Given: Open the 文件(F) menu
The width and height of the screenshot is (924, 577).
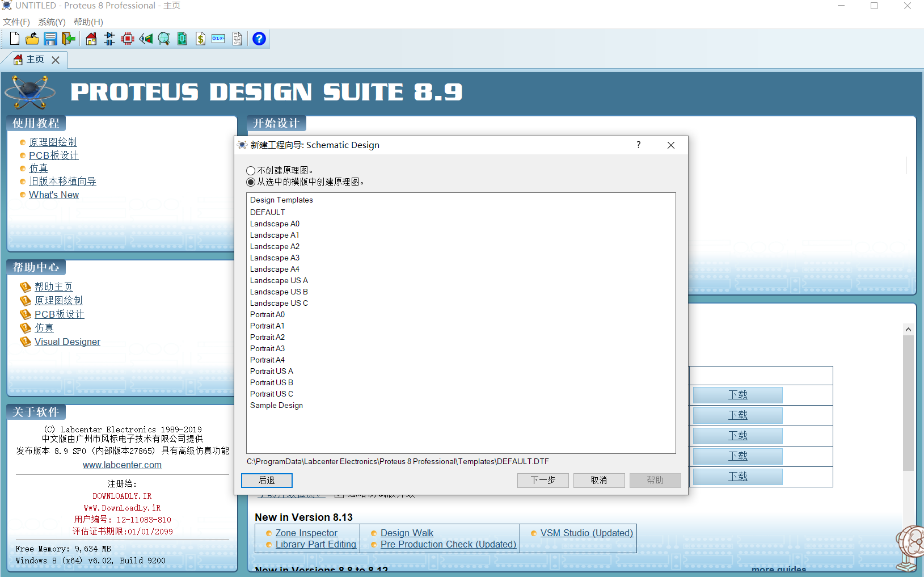Looking at the screenshot, I should (x=16, y=22).
